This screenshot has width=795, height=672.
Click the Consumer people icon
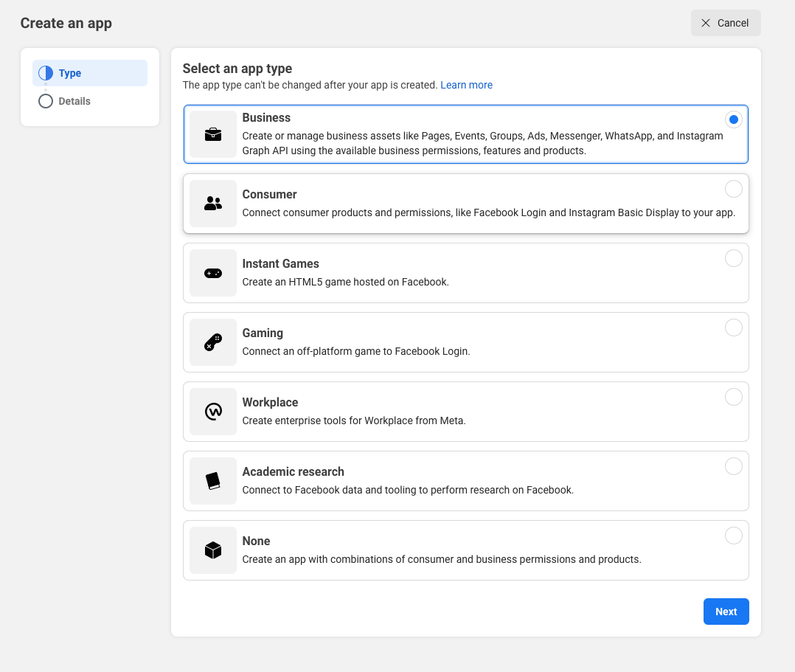point(213,204)
